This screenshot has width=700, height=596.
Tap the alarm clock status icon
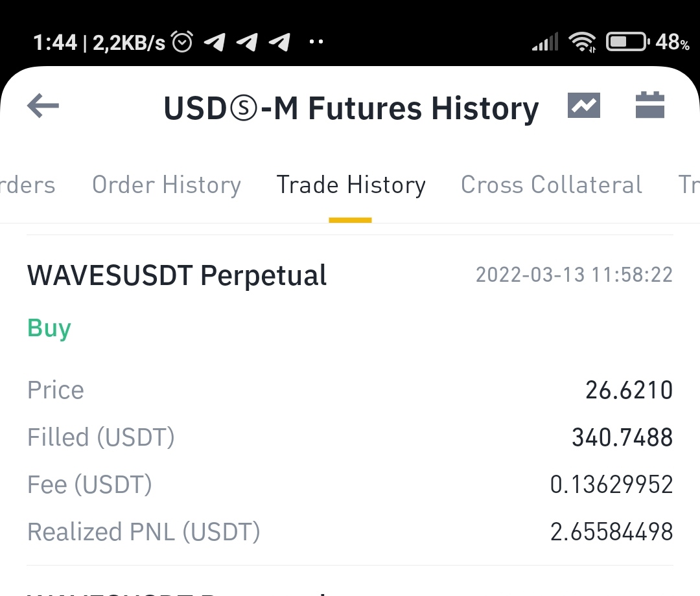(182, 41)
